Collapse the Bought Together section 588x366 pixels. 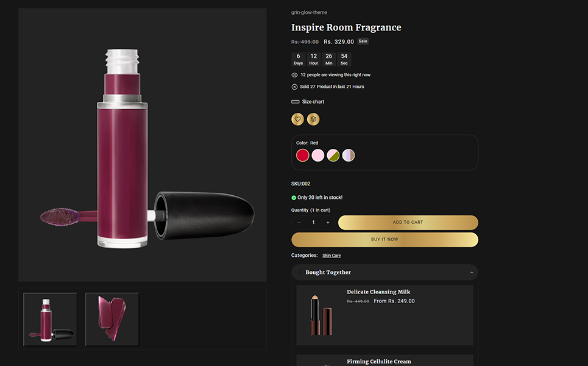(x=471, y=273)
